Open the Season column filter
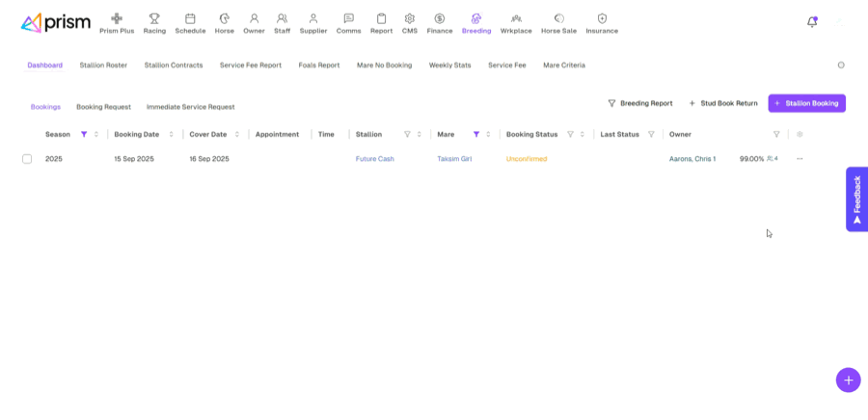The image size is (868, 420). [84, 135]
